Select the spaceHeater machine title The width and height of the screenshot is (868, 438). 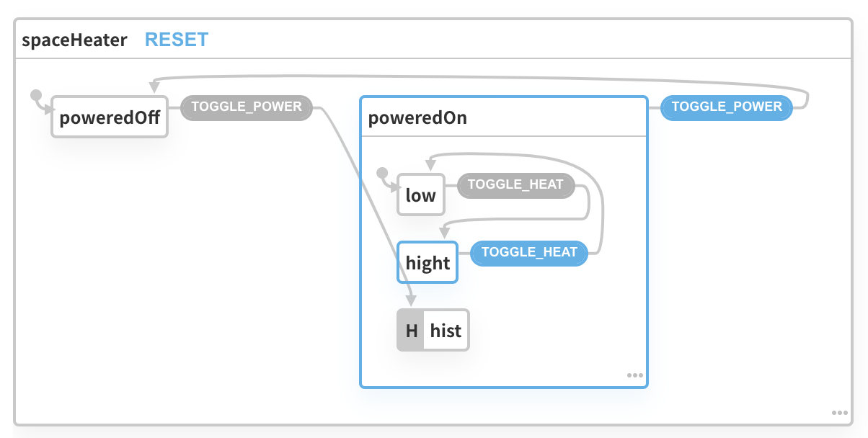(x=74, y=40)
